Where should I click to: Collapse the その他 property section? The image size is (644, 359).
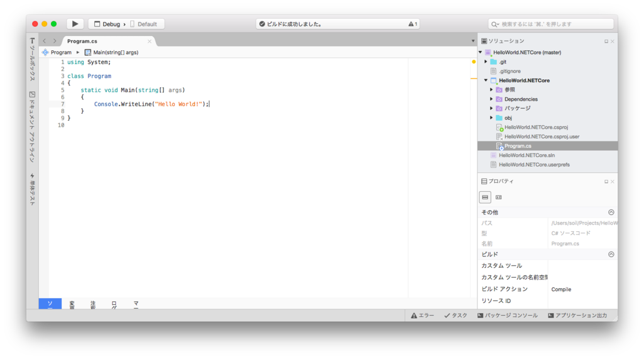611,213
